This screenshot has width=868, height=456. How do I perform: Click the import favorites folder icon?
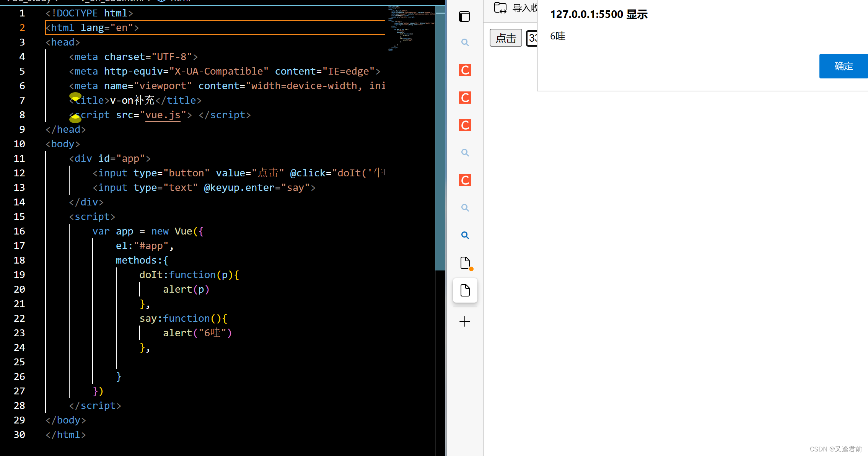500,7
